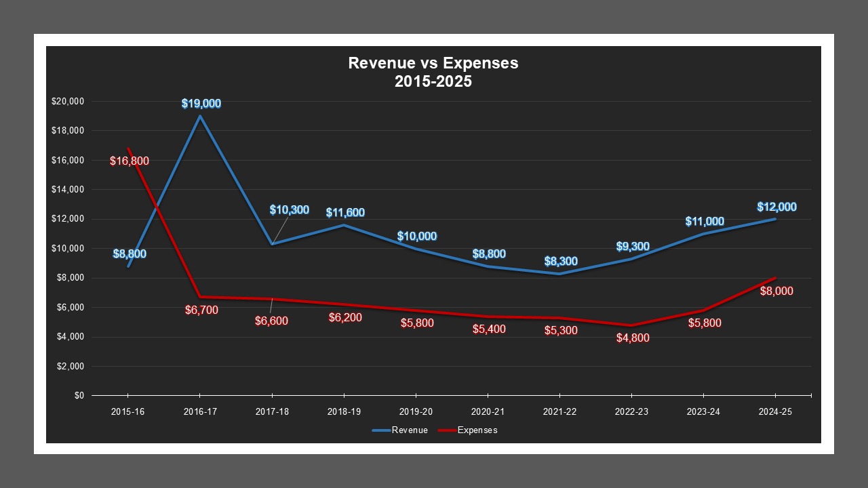
Task: Select the blue Revenue legend marker
Action: [380, 430]
